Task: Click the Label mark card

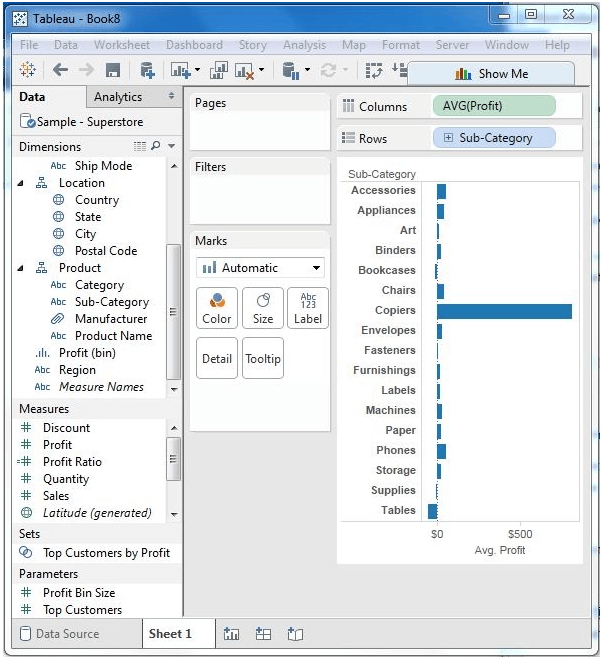Action: [308, 308]
